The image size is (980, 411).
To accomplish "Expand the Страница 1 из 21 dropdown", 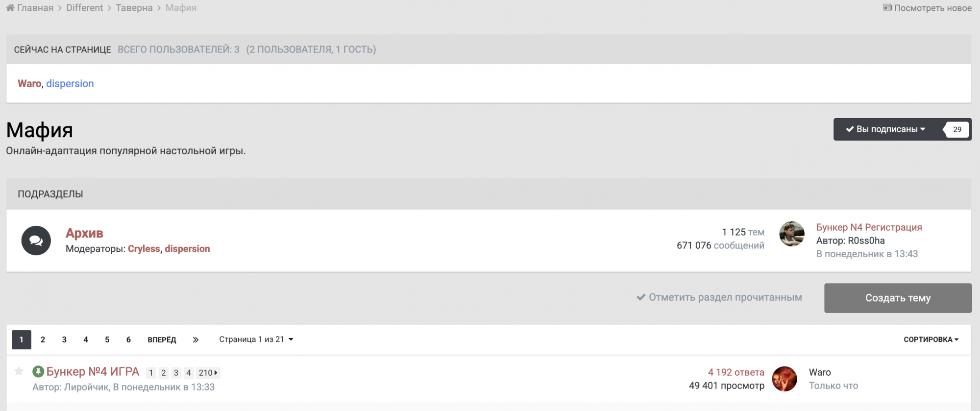I will [256, 339].
